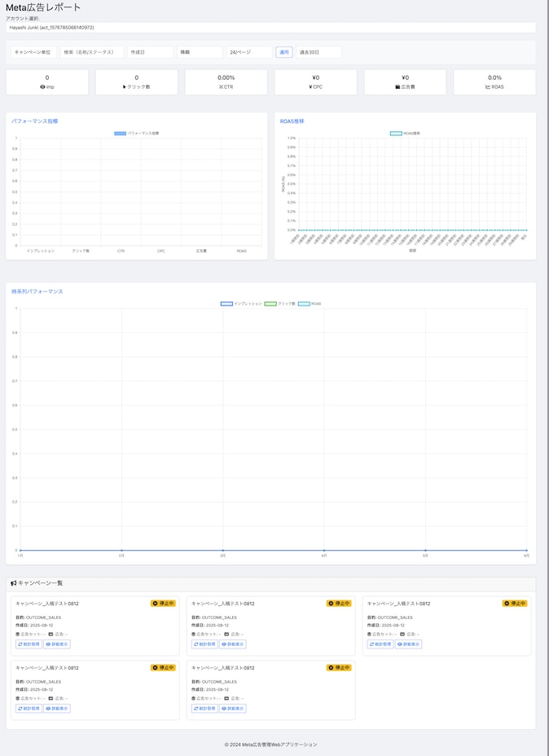Click the last data point on time-series line

coord(526,550)
